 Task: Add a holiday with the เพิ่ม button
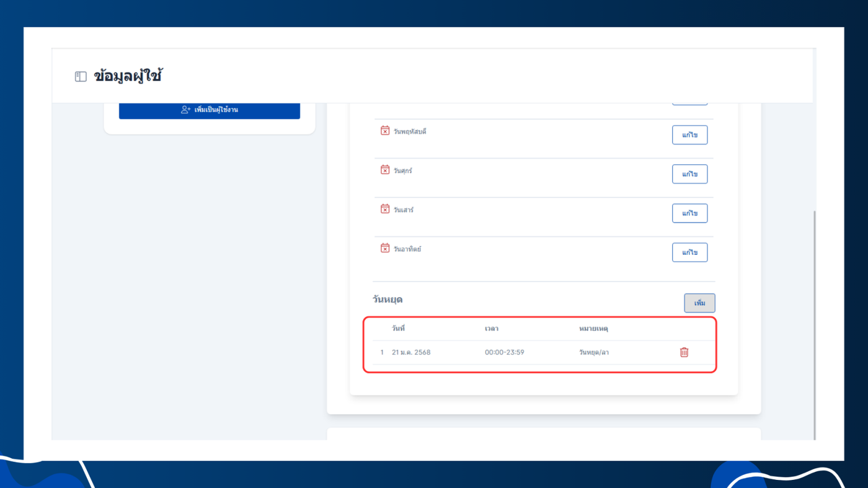click(700, 303)
